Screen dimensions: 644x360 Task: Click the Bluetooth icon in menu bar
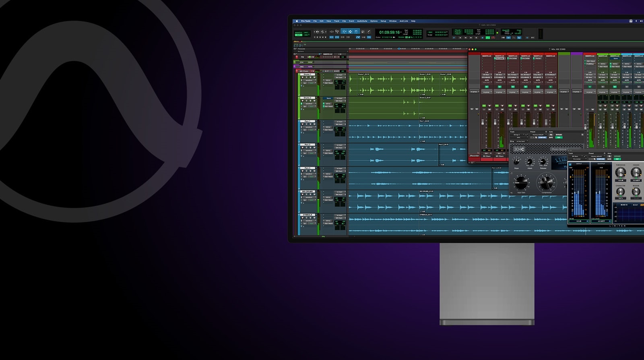(x=636, y=21)
